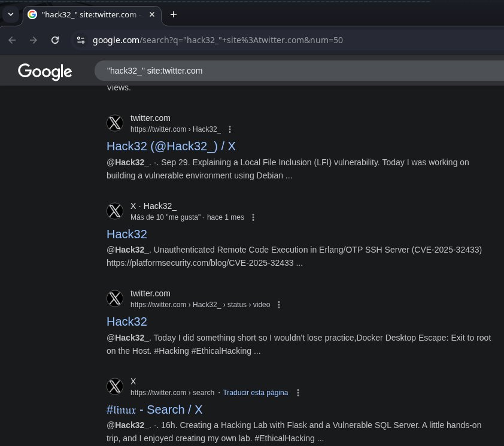
Task: Reload the Google search page
Action: click(x=55, y=40)
